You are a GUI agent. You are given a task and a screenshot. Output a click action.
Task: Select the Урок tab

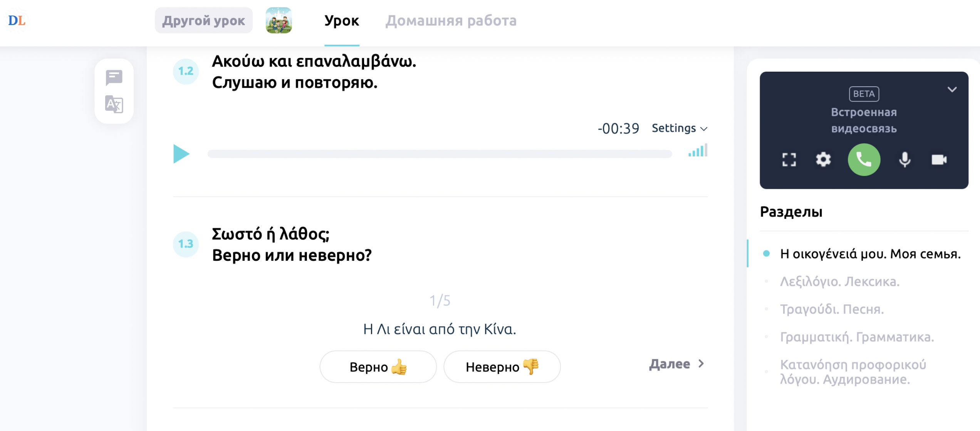click(x=342, y=21)
